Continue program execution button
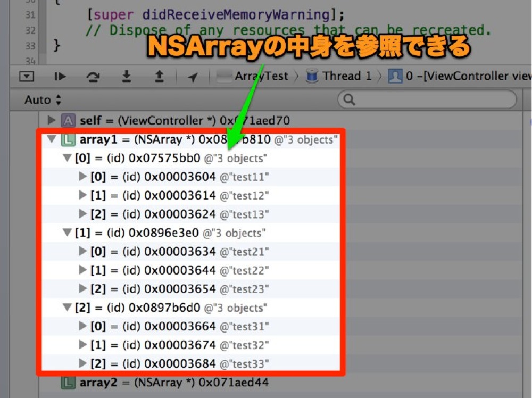 [x=60, y=77]
